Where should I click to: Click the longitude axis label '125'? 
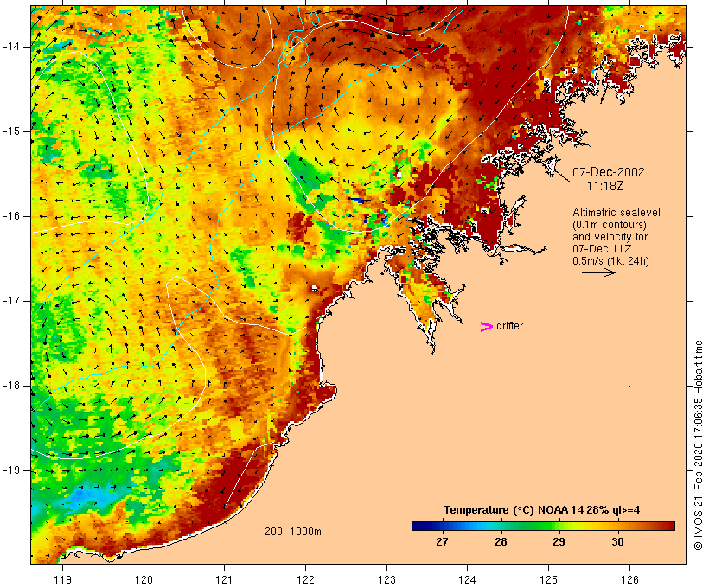pos(548,580)
